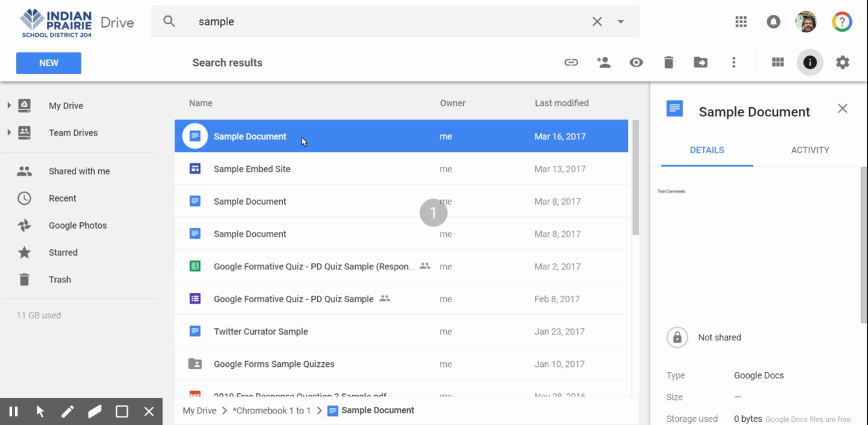
Task: Close the recorder annotation toolbar
Action: [x=149, y=411]
